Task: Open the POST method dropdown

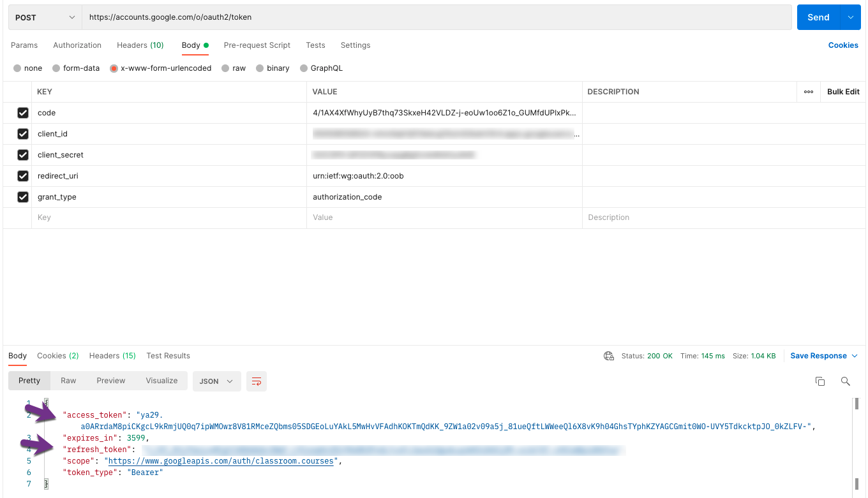Action: (x=45, y=17)
